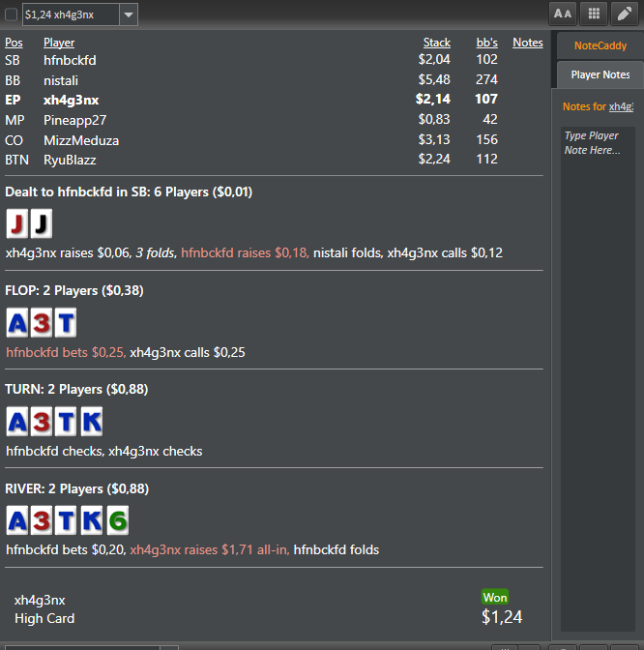Click the pencil edit icon
This screenshot has width=644, height=650.
click(624, 15)
